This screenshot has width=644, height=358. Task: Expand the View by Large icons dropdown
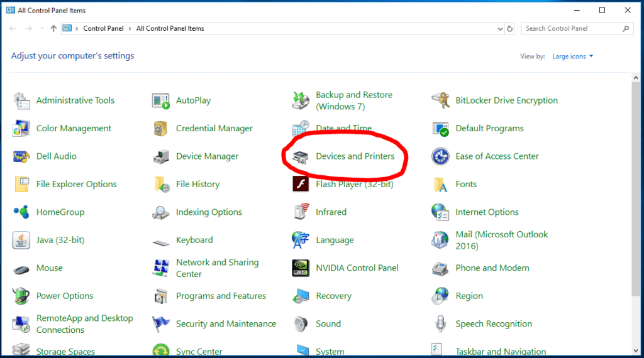572,57
